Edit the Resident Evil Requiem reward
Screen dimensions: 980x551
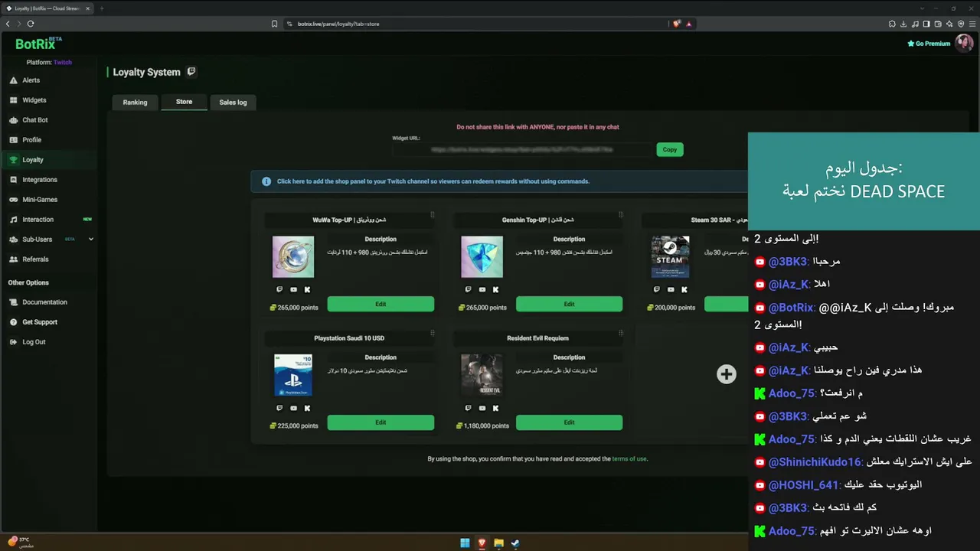[569, 422]
